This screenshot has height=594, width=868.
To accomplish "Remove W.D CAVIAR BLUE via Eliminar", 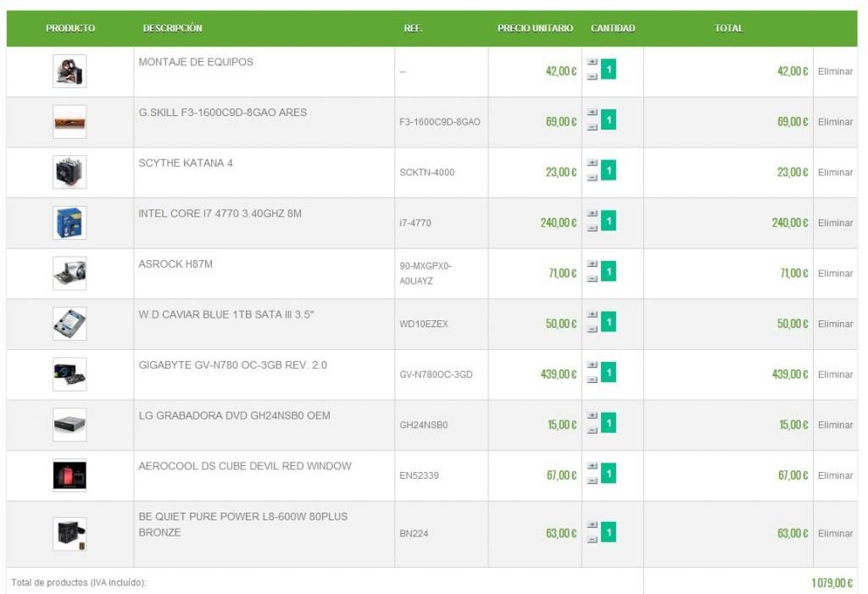I will coord(835,324).
